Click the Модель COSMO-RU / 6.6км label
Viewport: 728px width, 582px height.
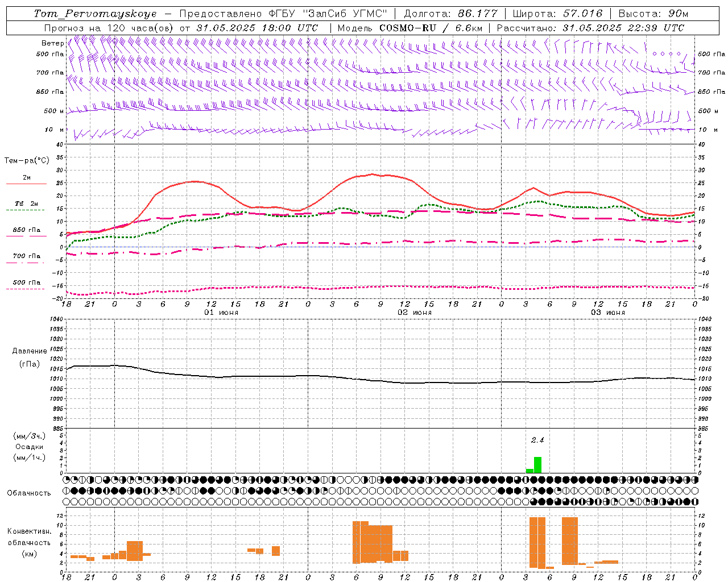click(409, 28)
